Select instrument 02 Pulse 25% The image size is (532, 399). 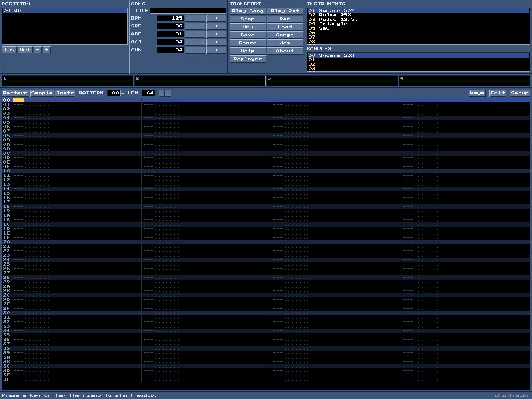(419, 15)
